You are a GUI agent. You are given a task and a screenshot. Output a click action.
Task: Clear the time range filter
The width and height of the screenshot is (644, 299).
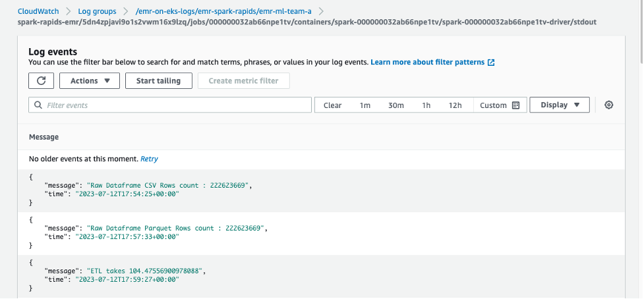(x=332, y=105)
